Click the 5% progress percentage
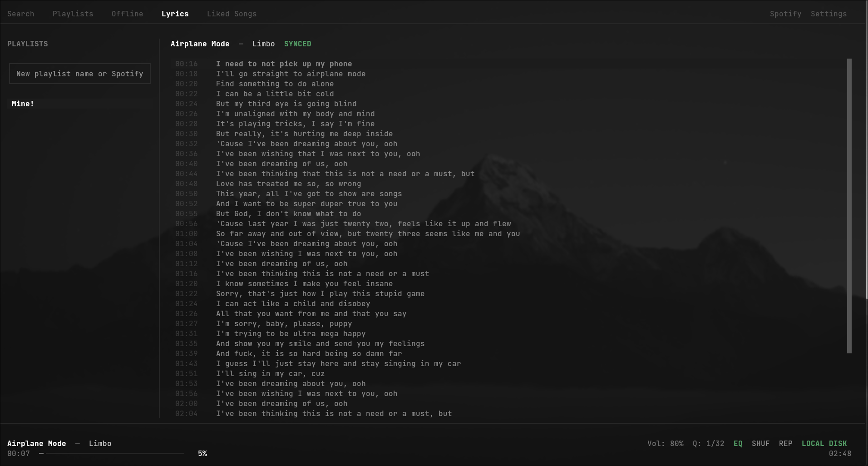 tap(202, 454)
